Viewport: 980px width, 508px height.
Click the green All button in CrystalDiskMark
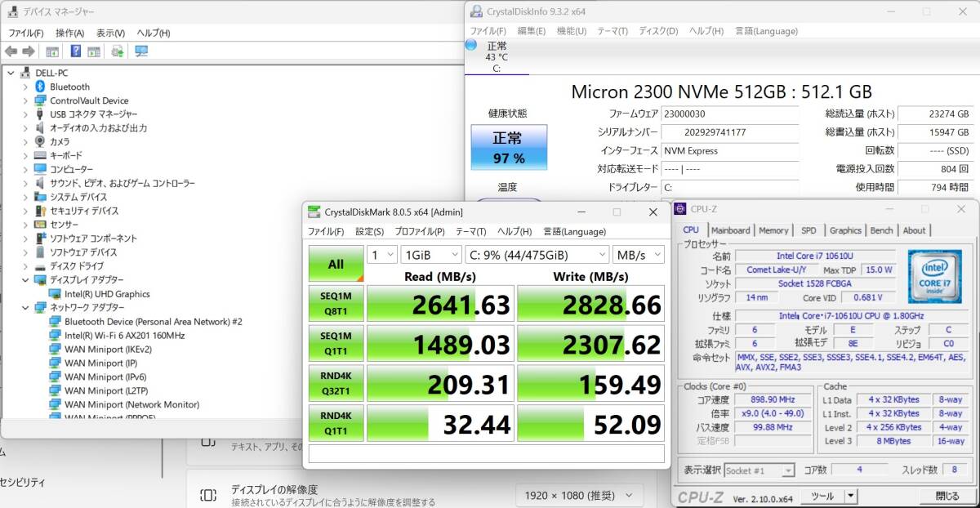tap(336, 264)
